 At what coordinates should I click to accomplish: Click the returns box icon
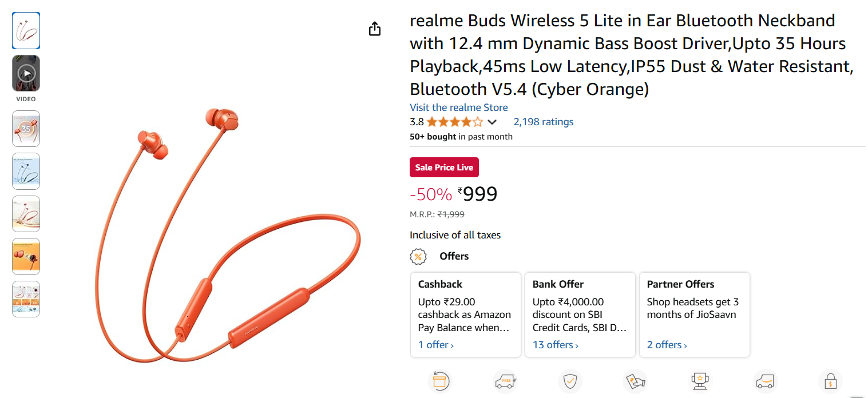click(439, 381)
